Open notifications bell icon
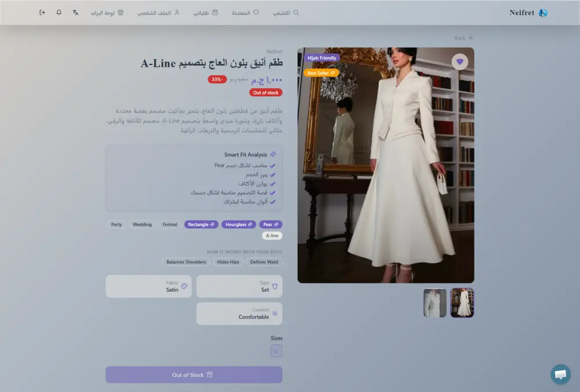 [59, 13]
